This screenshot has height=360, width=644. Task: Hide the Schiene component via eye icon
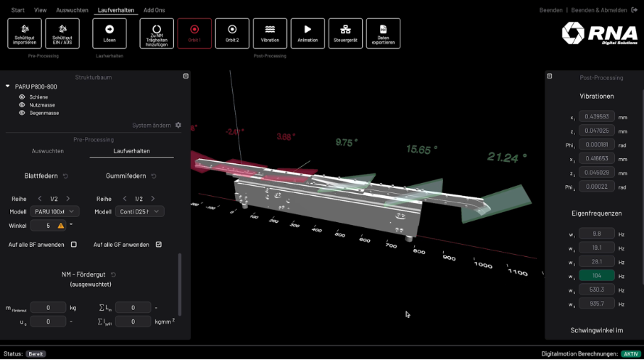[22, 97]
